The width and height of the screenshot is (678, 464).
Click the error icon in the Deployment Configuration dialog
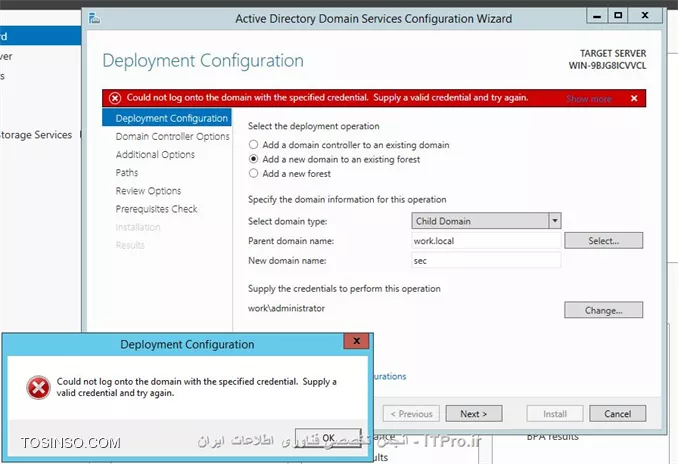[38, 387]
